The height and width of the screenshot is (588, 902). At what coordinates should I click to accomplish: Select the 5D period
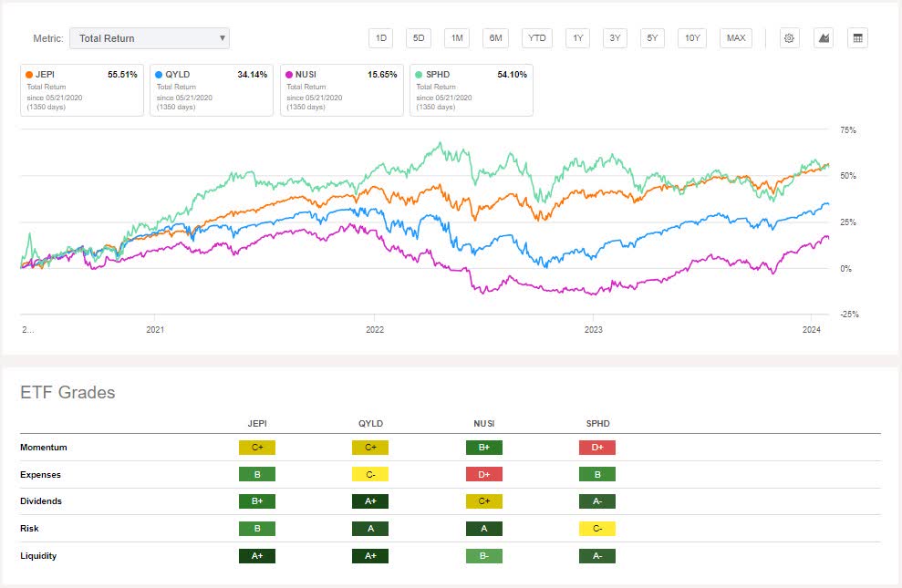(418, 38)
